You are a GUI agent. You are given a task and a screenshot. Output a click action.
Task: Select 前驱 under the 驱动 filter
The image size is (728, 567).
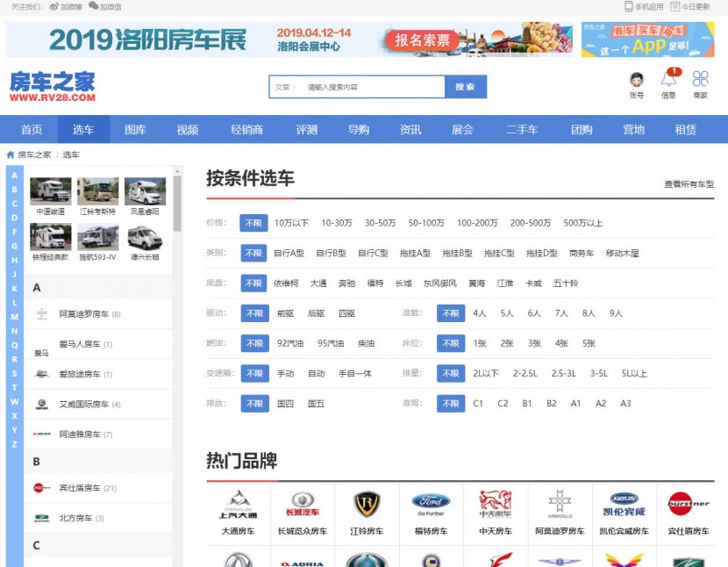tap(285, 312)
